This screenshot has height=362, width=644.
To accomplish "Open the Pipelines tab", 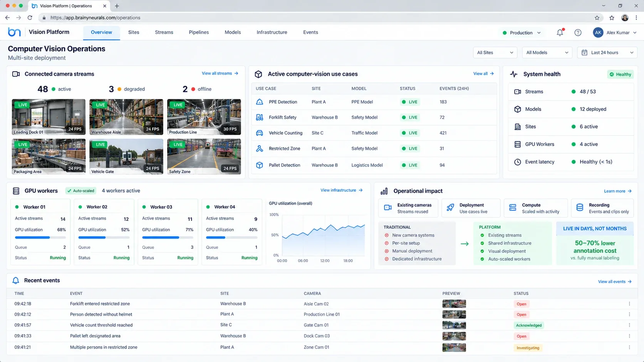I will pos(199,32).
